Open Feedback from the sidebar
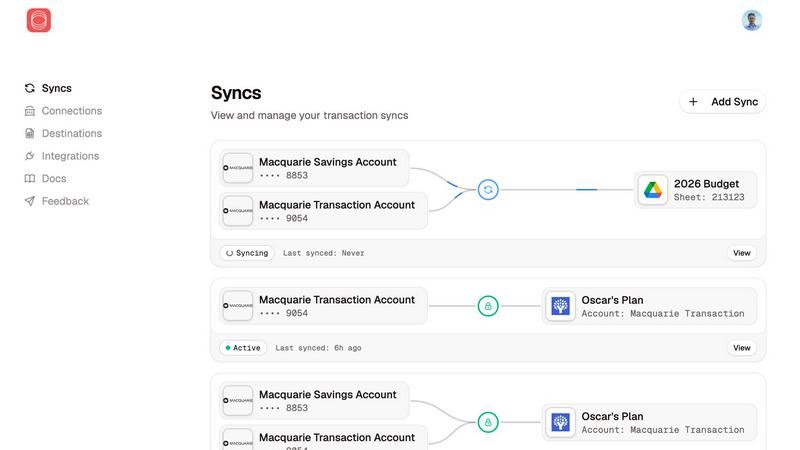 coord(65,201)
